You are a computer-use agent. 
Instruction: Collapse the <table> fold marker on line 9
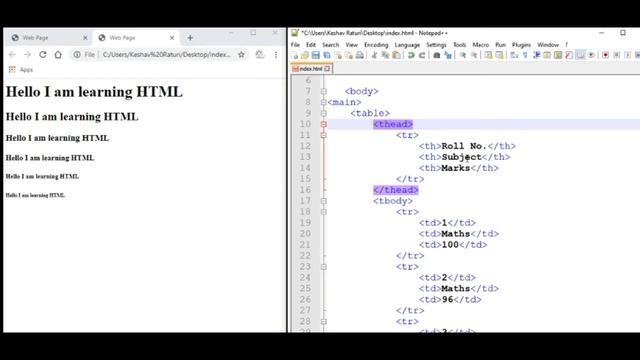(324, 113)
